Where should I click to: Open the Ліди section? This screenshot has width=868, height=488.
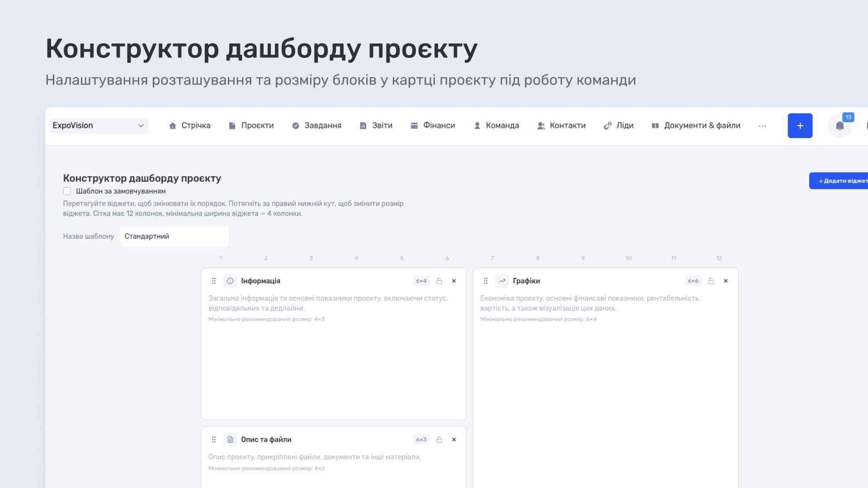point(618,126)
